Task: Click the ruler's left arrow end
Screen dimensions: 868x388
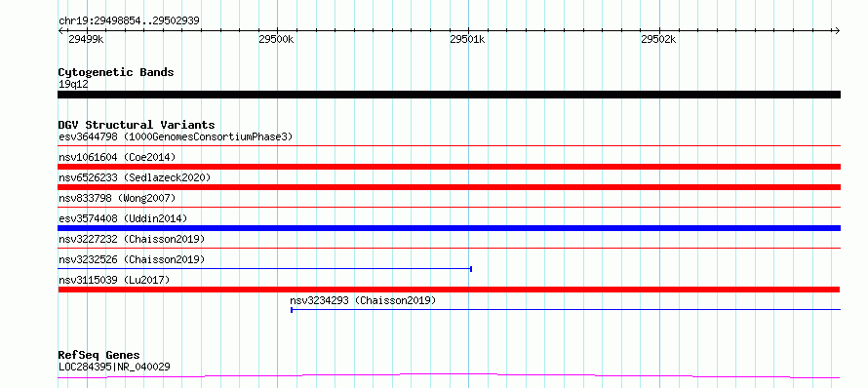Action: point(60,30)
